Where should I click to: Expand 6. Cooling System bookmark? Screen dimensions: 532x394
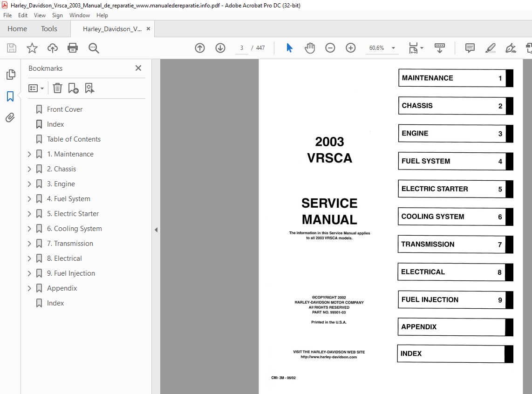click(29, 229)
